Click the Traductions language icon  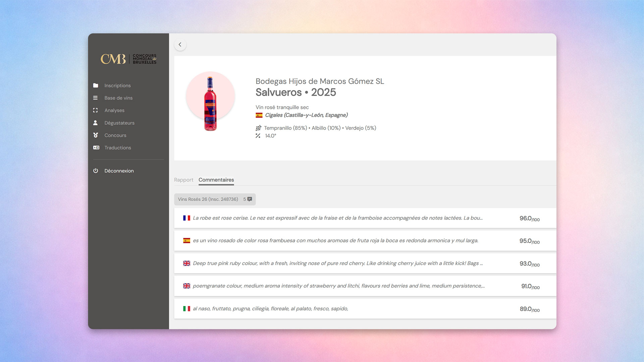point(96,147)
